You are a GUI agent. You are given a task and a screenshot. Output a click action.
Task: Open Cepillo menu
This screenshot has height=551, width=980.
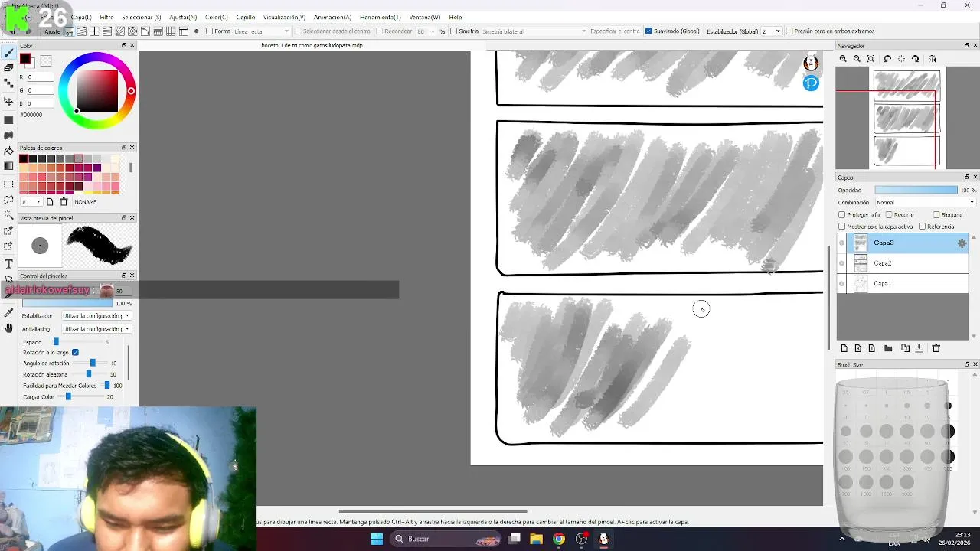[246, 17]
